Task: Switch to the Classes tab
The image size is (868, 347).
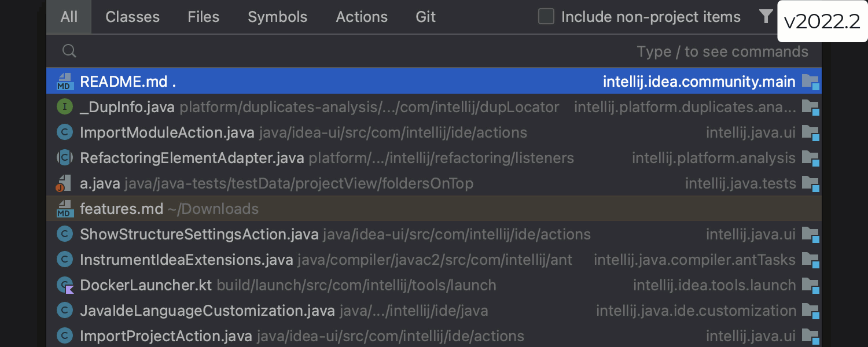Action: (133, 17)
